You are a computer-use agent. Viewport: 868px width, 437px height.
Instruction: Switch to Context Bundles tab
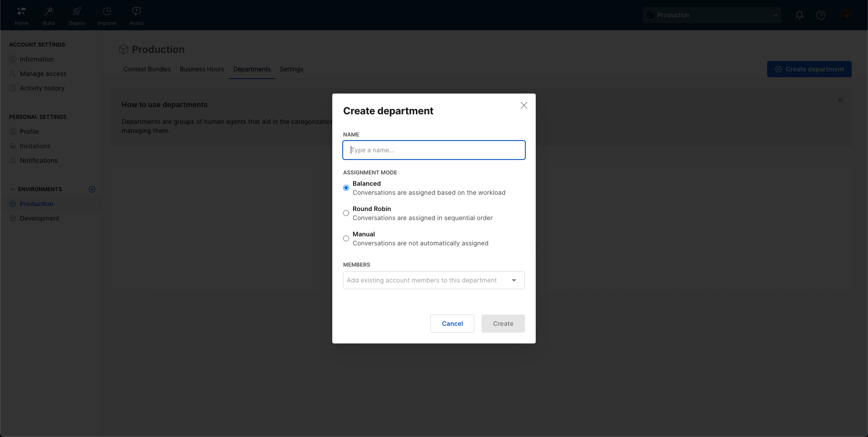click(147, 69)
